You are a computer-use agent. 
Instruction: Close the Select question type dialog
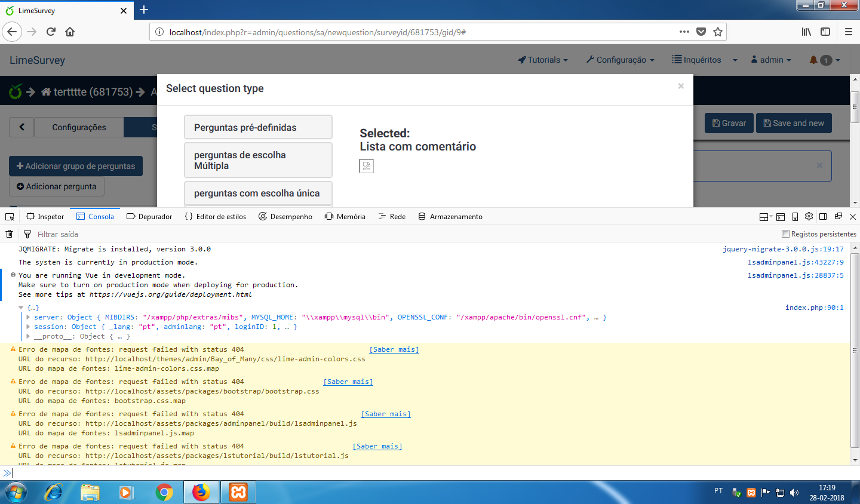tap(681, 87)
